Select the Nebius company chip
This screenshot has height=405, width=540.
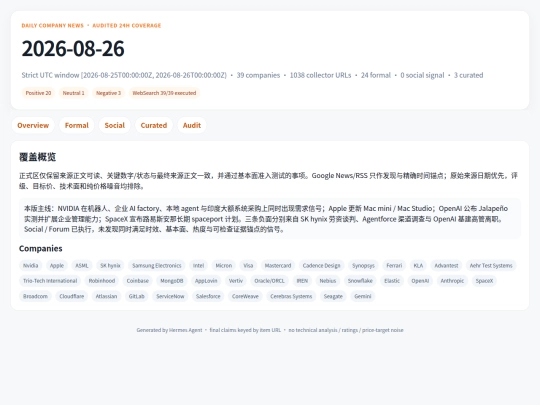[x=328, y=281]
